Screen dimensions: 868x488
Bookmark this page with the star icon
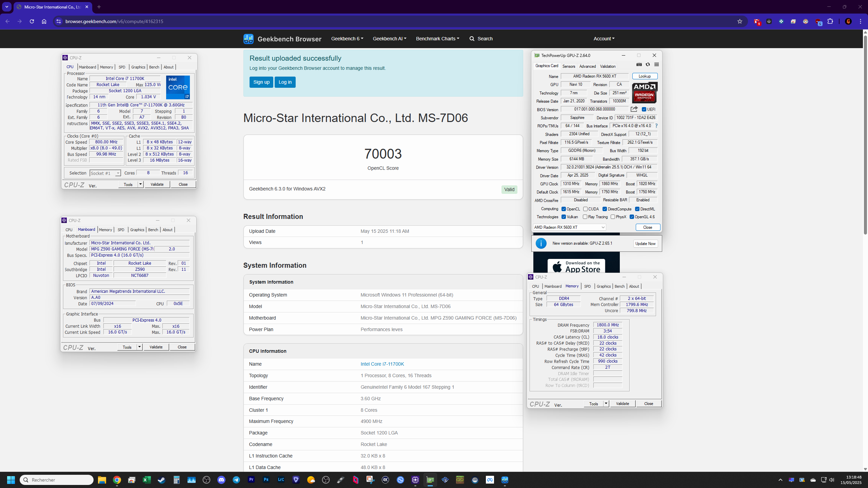tap(740, 21)
